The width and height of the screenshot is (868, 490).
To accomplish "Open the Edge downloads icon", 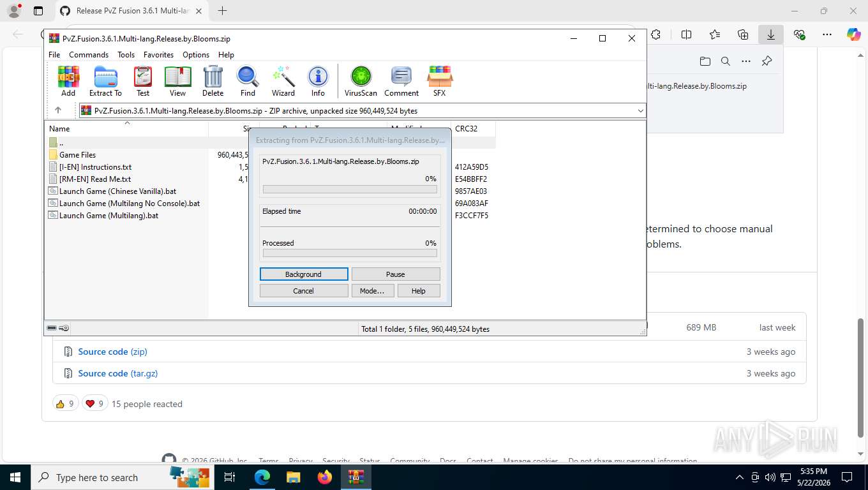I will point(770,35).
